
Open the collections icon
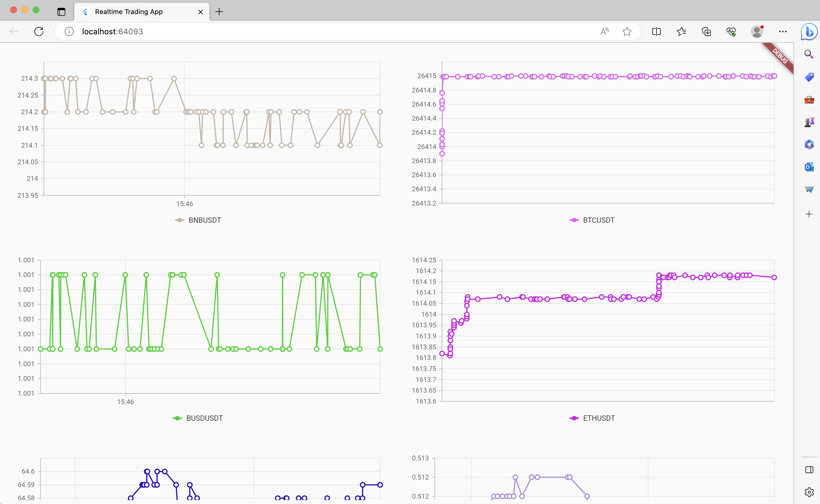pyautogui.click(x=706, y=31)
